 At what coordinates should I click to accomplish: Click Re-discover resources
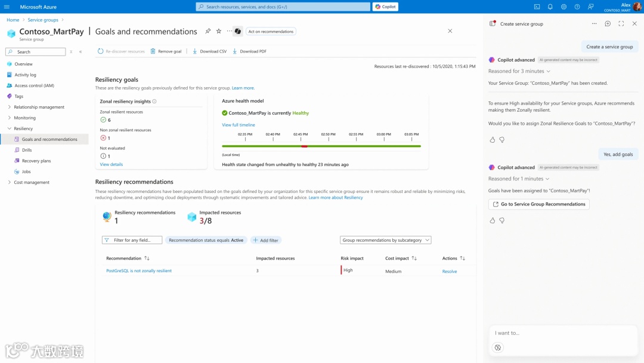(x=121, y=51)
